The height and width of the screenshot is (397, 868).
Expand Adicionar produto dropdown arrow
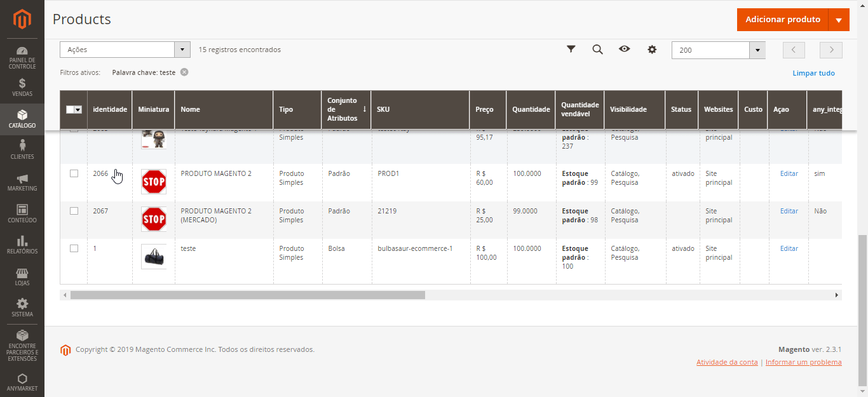pos(839,20)
